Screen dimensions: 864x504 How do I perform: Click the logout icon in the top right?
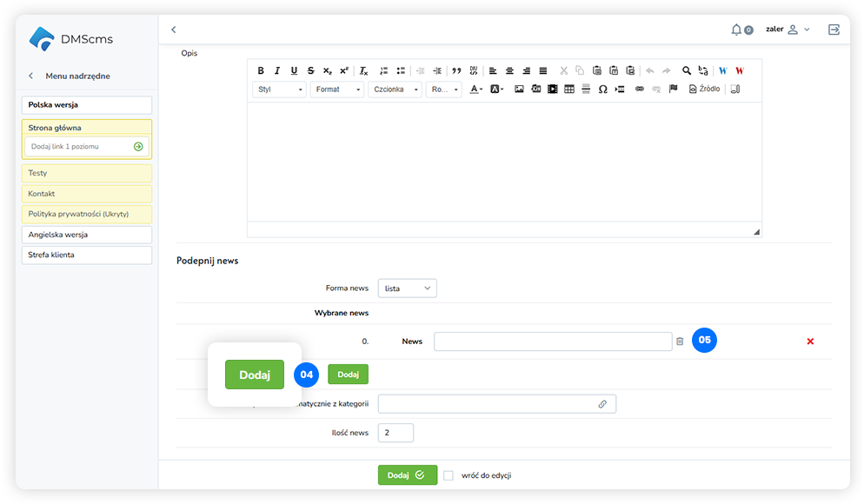[x=834, y=30]
